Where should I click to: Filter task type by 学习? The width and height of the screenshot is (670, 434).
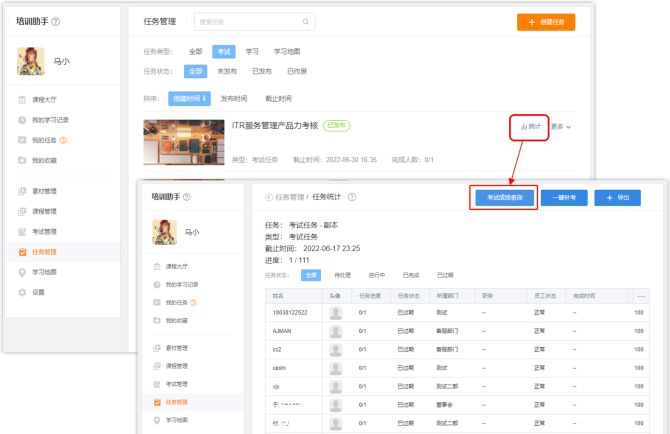(x=252, y=50)
